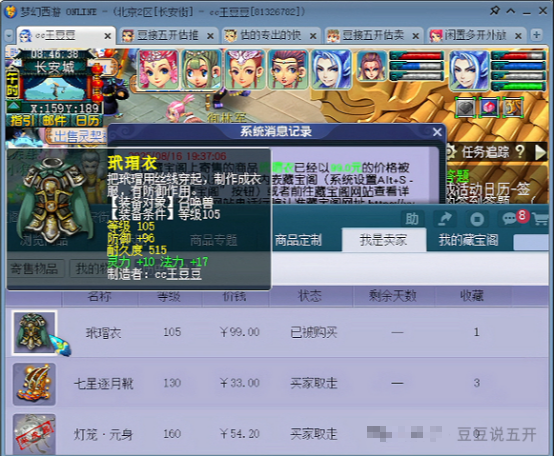Sort by the 状态 column header

310,296
